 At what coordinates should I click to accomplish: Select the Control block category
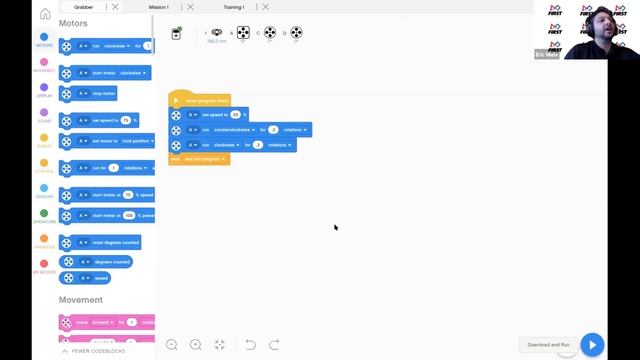click(44, 166)
